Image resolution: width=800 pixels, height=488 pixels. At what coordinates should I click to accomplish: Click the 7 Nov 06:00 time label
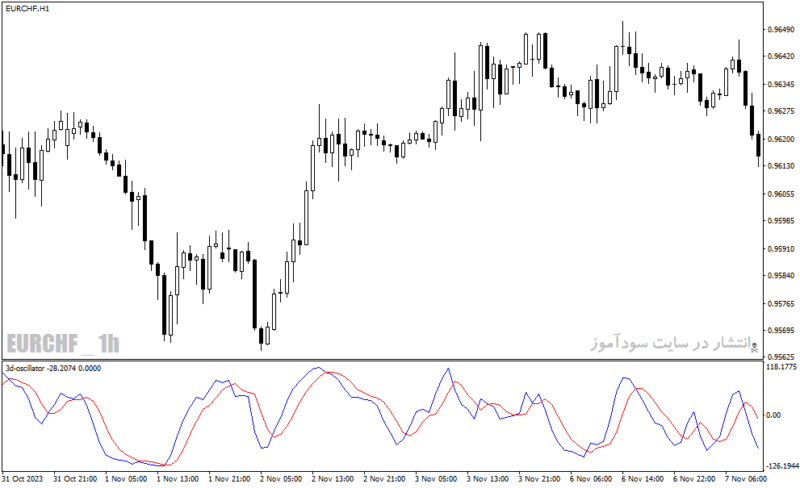[x=746, y=479]
